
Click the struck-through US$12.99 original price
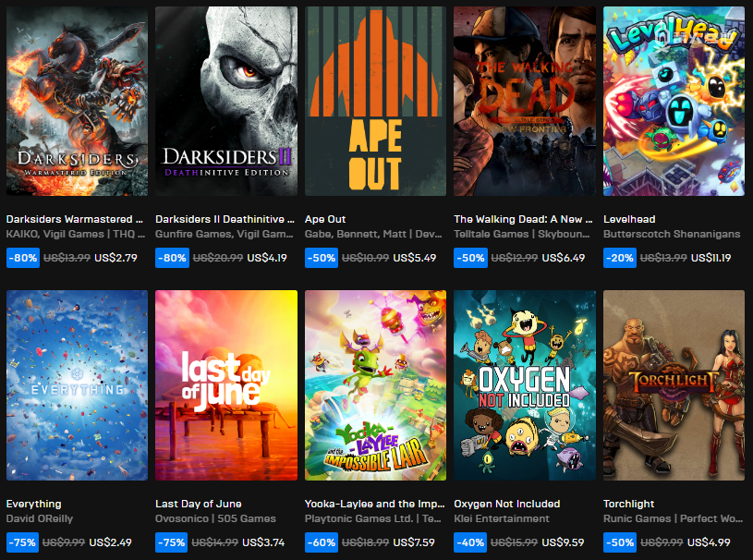point(515,258)
